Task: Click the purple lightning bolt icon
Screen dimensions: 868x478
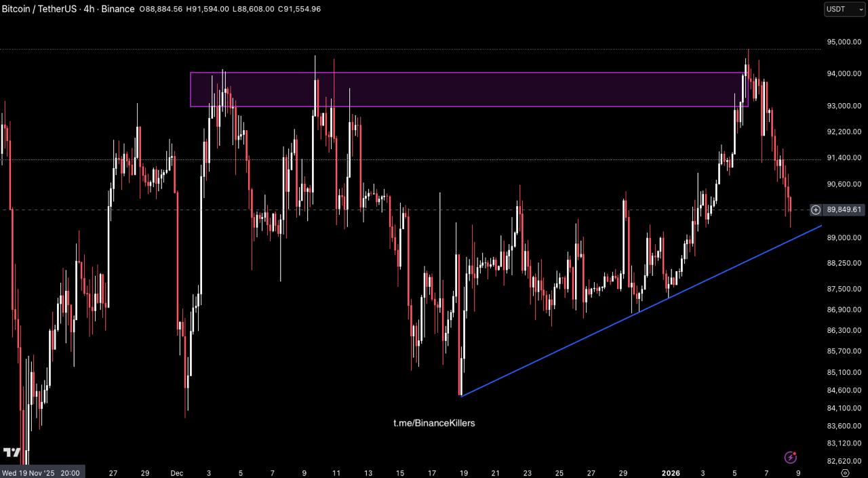Action: pyautogui.click(x=790, y=458)
